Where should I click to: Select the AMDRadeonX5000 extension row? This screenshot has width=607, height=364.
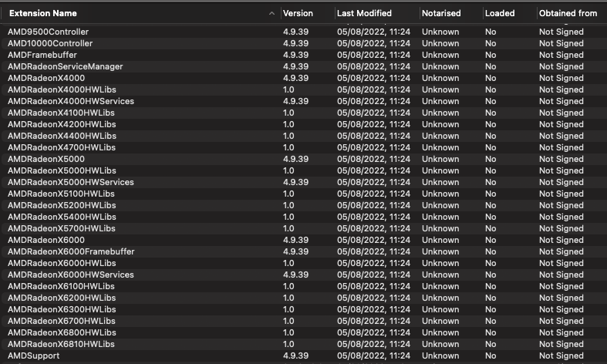click(x=304, y=159)
